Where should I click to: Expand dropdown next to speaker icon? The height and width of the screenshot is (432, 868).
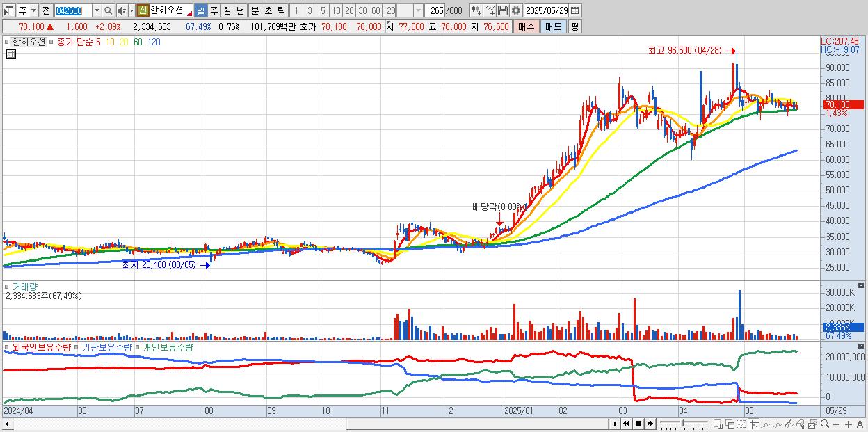[x=131, y=10]
